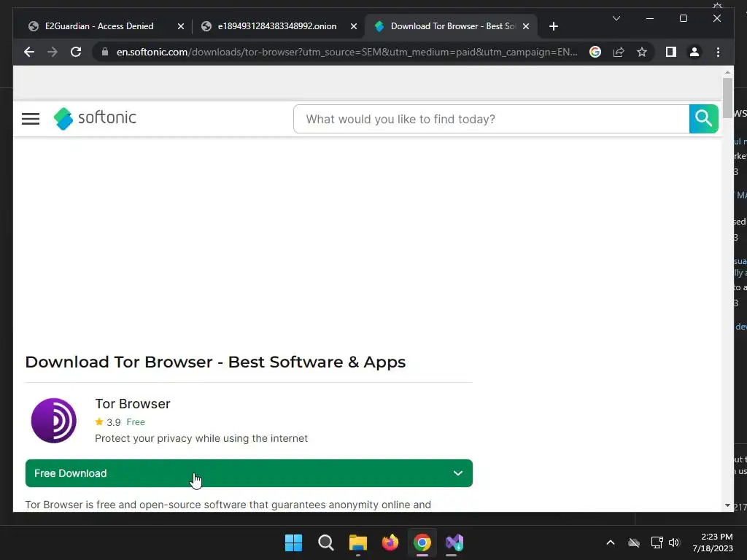Image resolution: width=747 pixels, height=560 pixels.
Task: Focus the Softonic search field
Action: 491,119
